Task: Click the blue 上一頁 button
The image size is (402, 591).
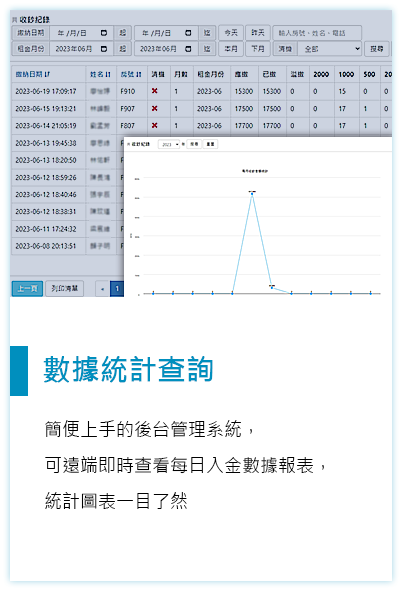Action: pyautogui.click(x=27, y=289)
